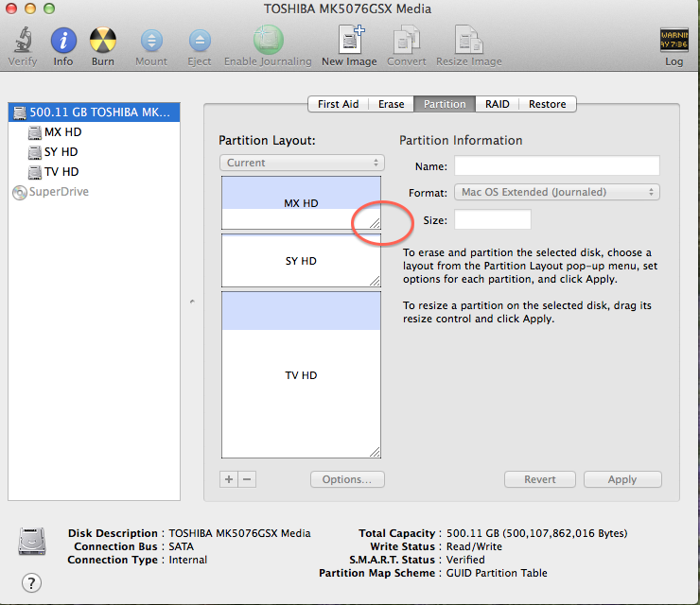The image size is (700, 605).
Task: Click the Resize Image toolbar icon
Action: (469, 40)
